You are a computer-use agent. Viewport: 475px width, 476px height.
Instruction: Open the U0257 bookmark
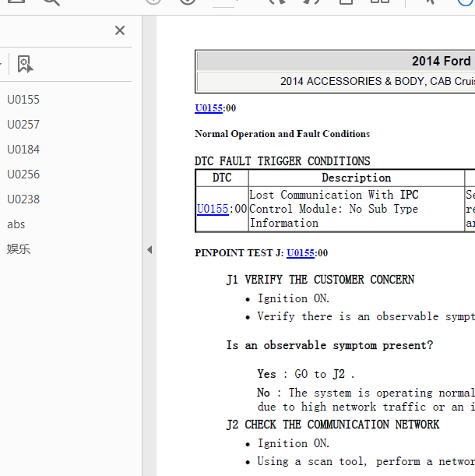[23, 125]
